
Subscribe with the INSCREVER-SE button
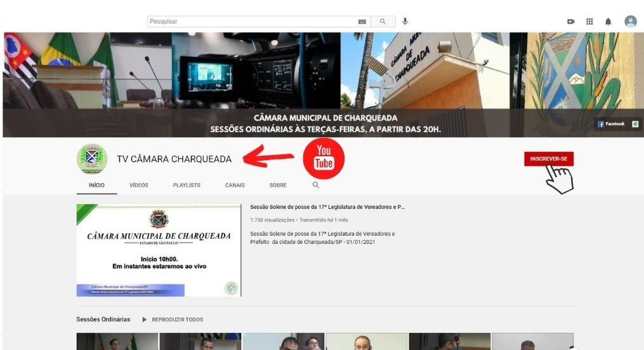549,159
